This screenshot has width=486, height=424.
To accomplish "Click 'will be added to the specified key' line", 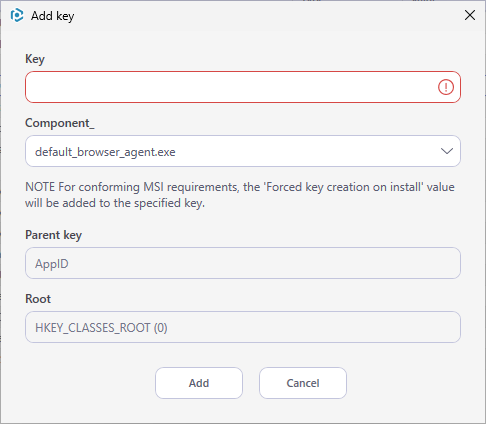I will point(115,203).
